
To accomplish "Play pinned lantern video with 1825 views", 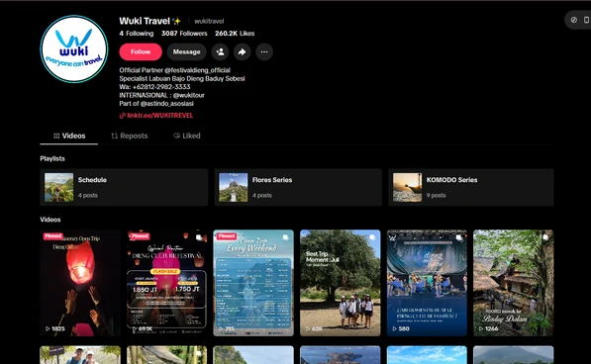I will pyautogui.click(x=80, y=283).
